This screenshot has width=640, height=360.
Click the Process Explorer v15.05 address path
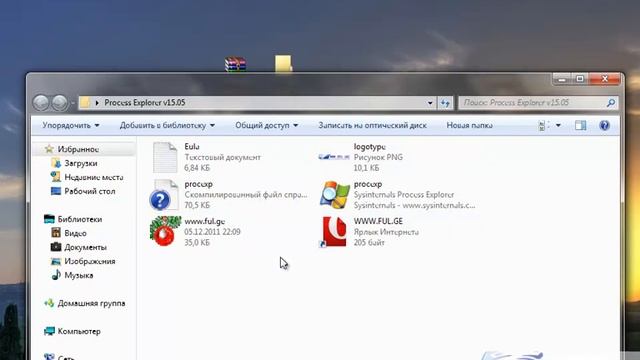point(145,102)
